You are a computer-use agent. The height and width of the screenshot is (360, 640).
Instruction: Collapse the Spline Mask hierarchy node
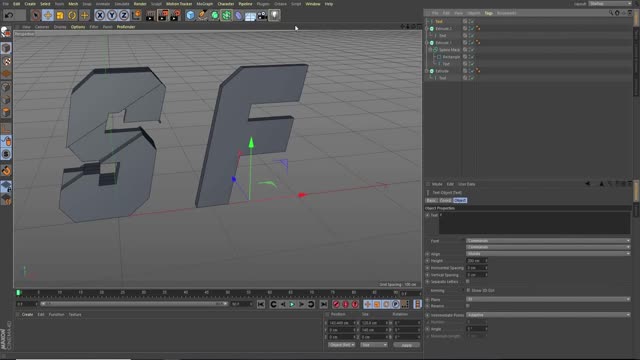click(x=430, y=50)
